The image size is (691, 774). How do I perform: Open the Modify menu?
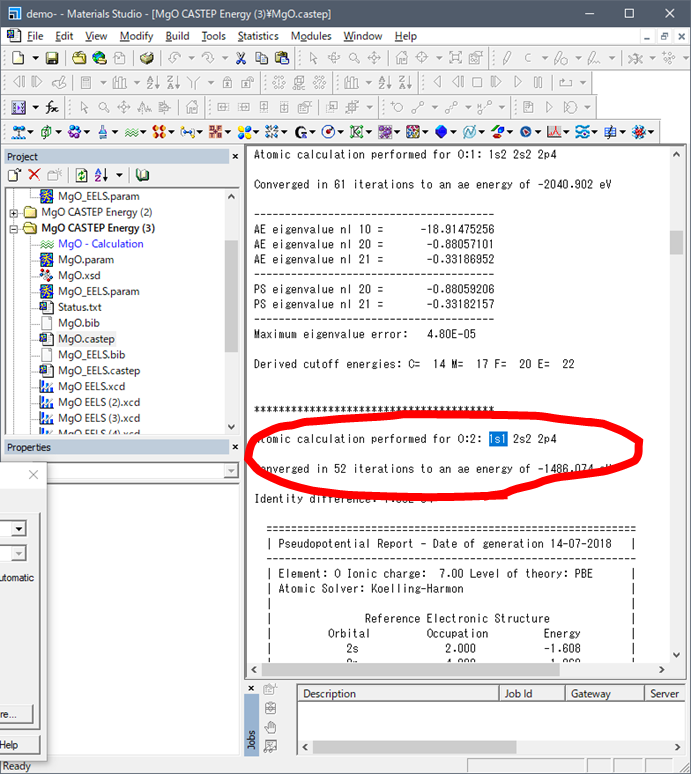[136, 36]
